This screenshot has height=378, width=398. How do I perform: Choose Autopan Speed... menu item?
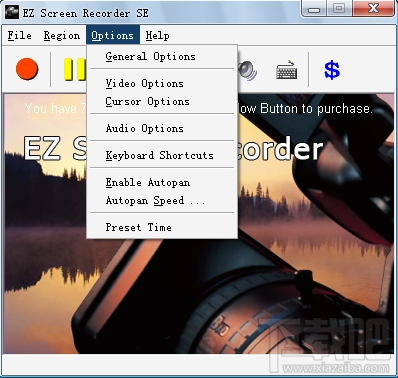(x=162, y=200)
